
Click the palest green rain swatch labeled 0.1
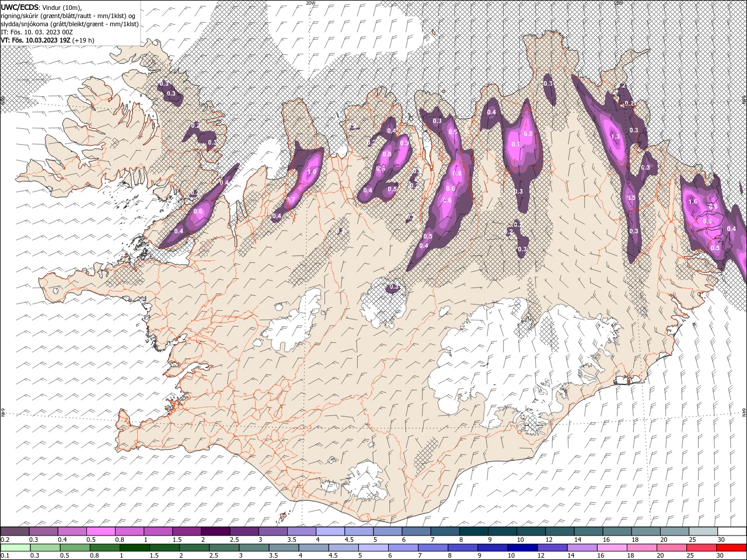(15, 548)
